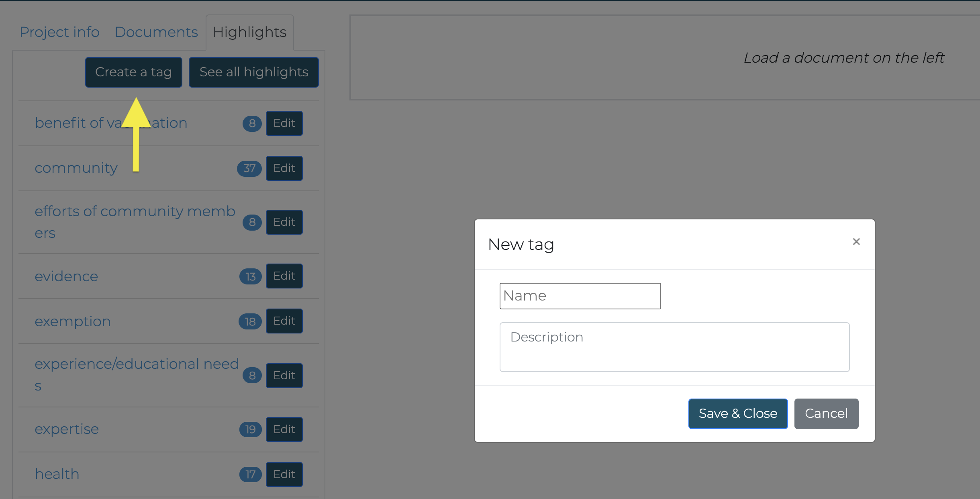Save the new tag with 'Save & Close'
Image resolution: width=980 pixels, height=499 pixels.
tap(738, 414)
